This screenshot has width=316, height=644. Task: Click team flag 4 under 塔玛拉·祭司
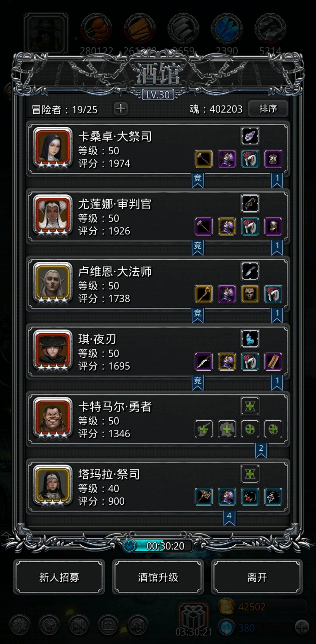pos(229,518)
